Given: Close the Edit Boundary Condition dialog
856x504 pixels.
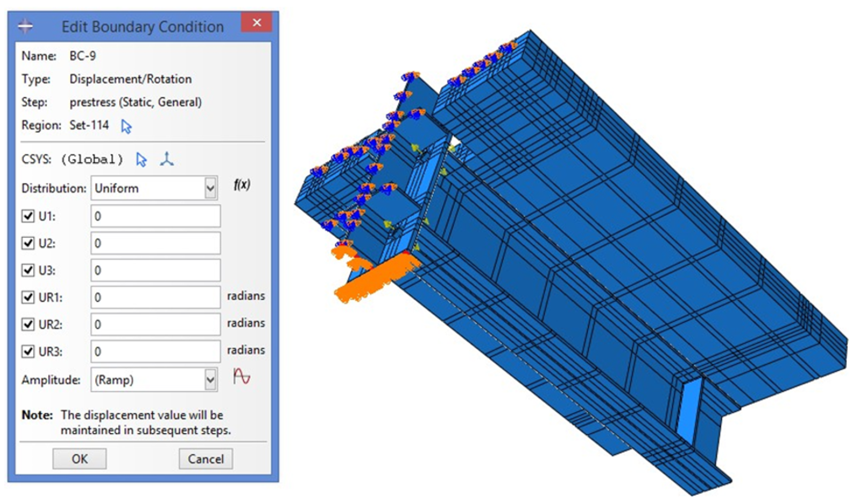Looking at the screenshot, I should tap(257, 23).
